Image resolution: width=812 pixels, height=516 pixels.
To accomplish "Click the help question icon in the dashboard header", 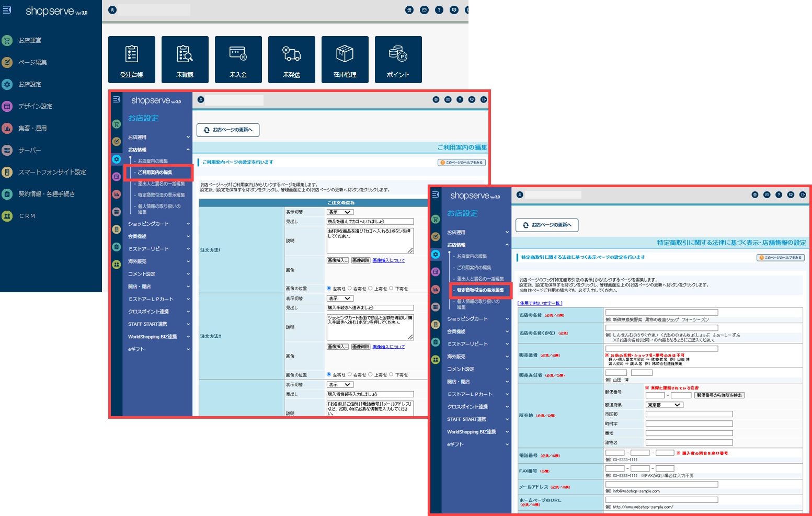I will click(x=439, y=10).
